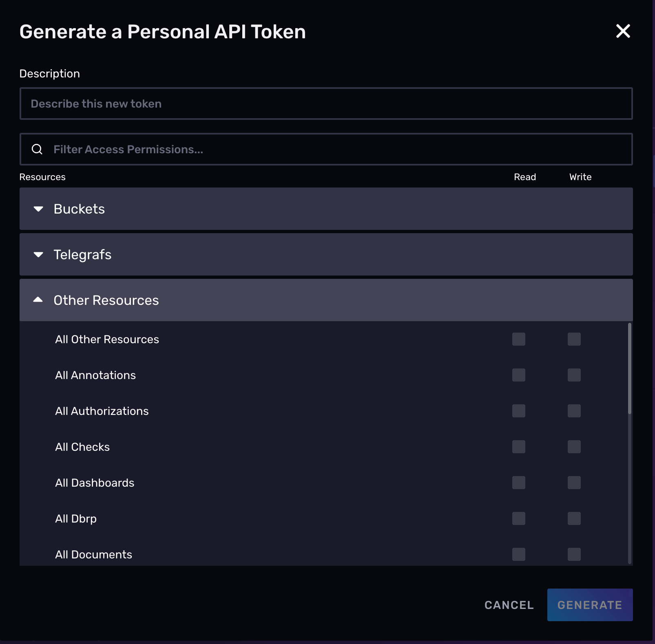Click the Describe this new token field
Screen dimensions: 655x644
point(325,103)
